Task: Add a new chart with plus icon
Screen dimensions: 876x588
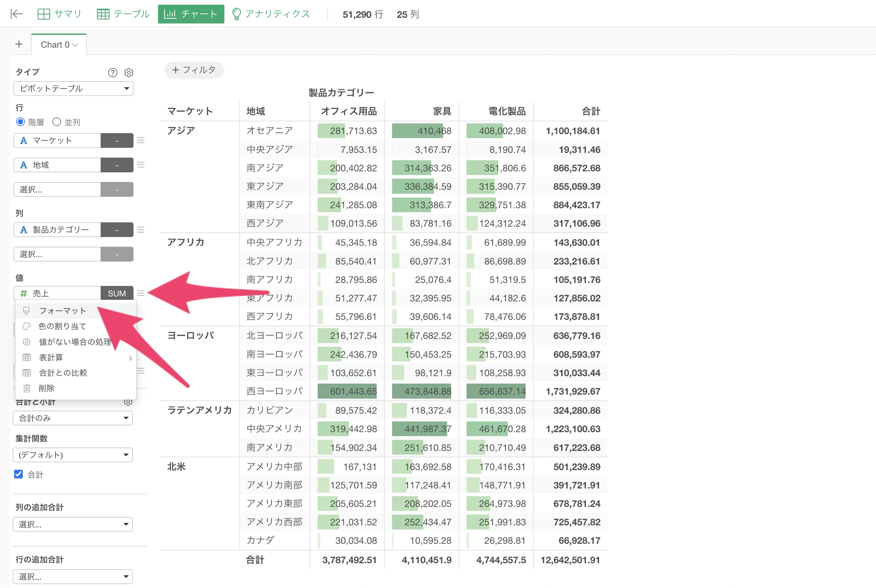Action: pyautogui.click(x=19, y=44)
